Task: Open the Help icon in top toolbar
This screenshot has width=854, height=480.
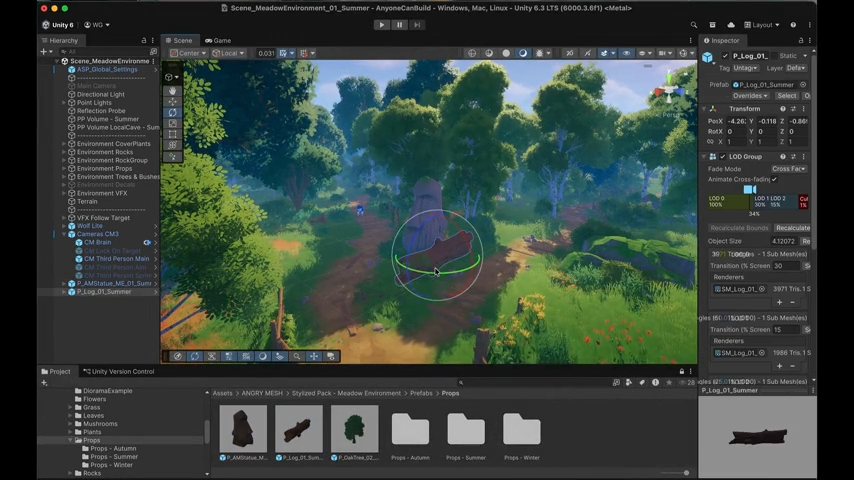Action: (793, 25)
